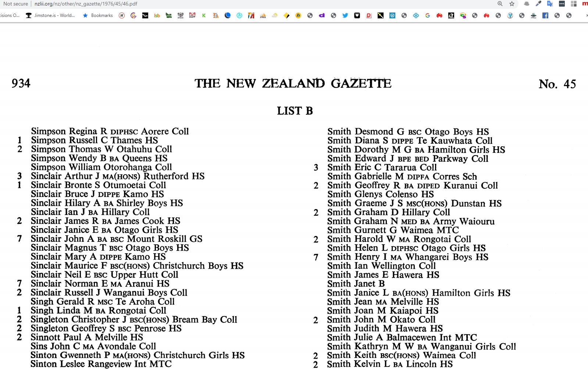This screenshot has width=588, height=369.
Task: Open the Google Translate extension
Action: (x=550, y=4)
